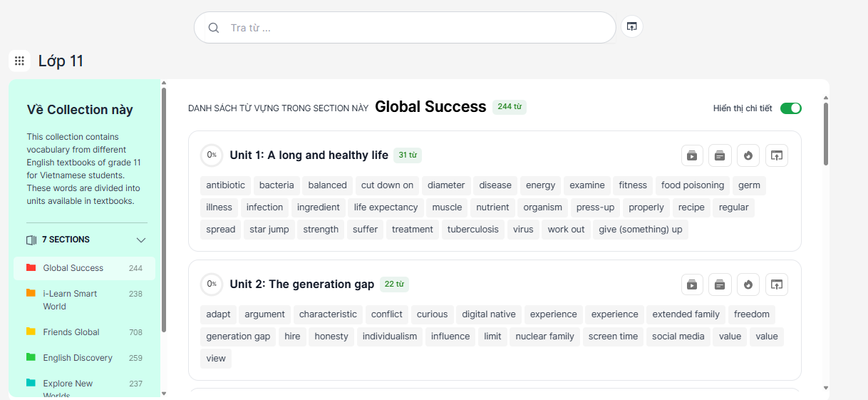Open the flashcard stack icon for Unit 1
This screenshot has height=400, width=868.
(x=720, y=155)
